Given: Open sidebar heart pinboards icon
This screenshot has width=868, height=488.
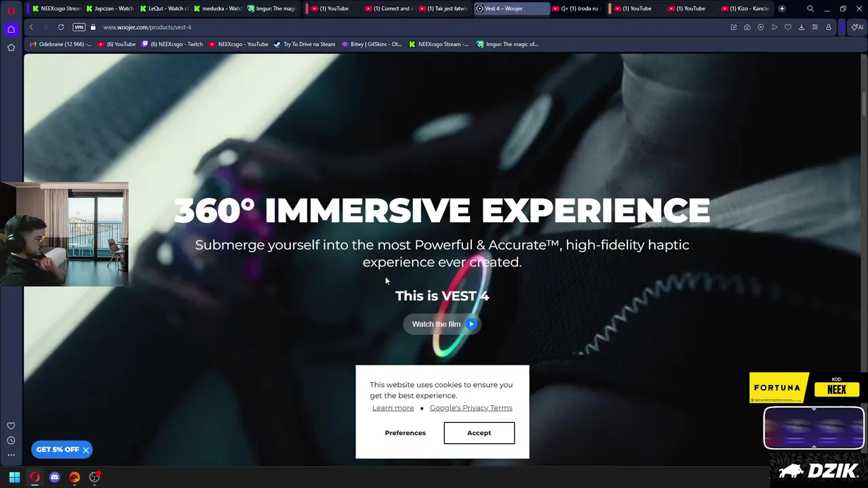Looking at the screenshot, I should 11,426.
